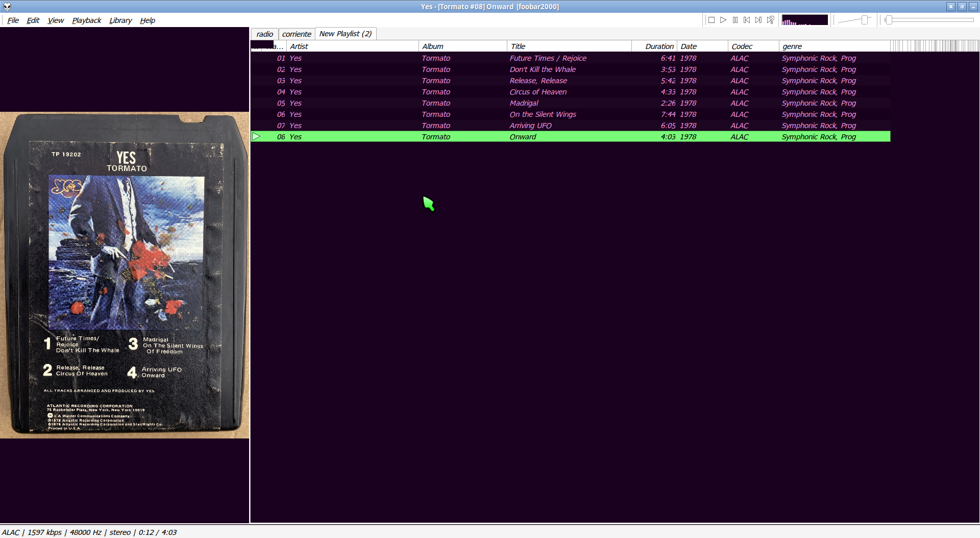Viewport: 980px width, 538px height.
Task: Sort by Artist column header
Action: (x=353, y=46)
